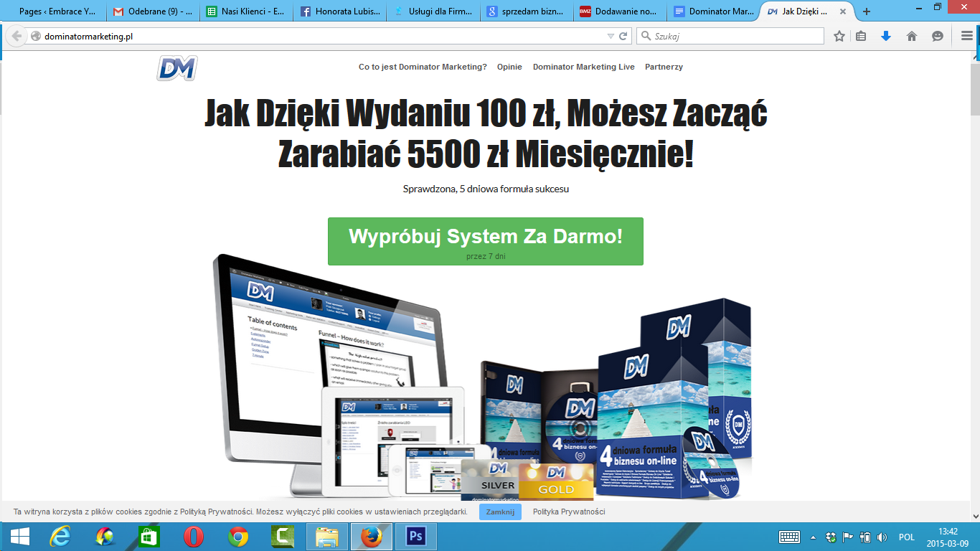This screenshot has width=980, height=551.
Task: Reload the page with refresh icon
Action: [623, 37]
